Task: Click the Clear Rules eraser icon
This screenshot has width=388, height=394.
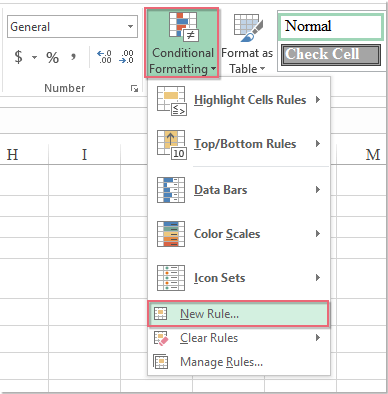Action: pyautogui.click(x=161, y=338)
